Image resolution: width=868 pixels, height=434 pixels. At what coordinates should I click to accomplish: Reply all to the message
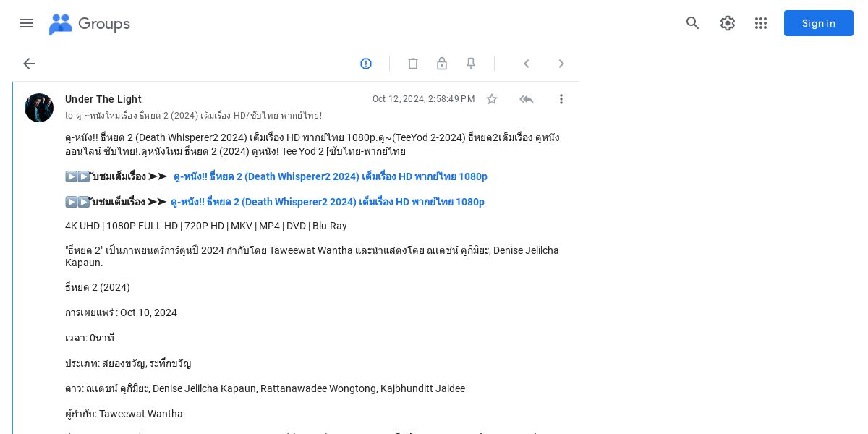click(527, 99)
